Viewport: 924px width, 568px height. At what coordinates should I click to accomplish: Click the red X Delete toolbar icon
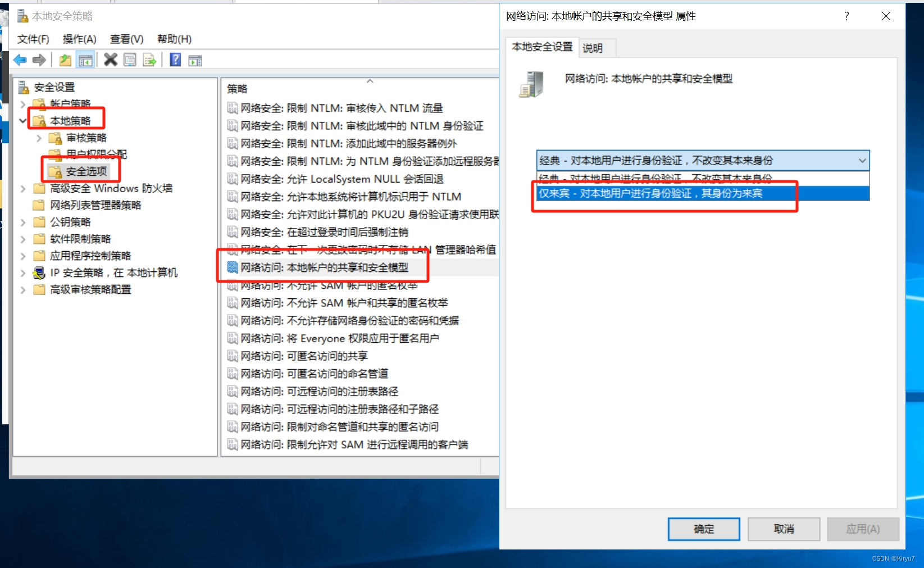(111, 60)
